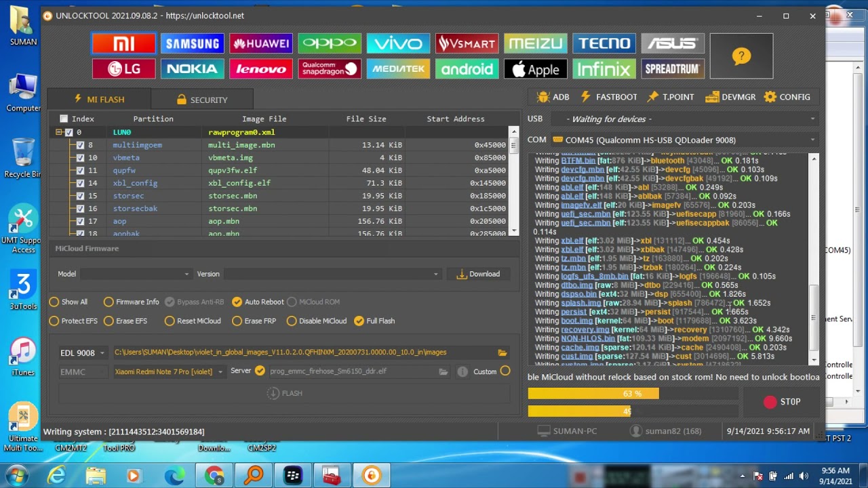Select the Tecno brand logo

[x=604, y=44]
